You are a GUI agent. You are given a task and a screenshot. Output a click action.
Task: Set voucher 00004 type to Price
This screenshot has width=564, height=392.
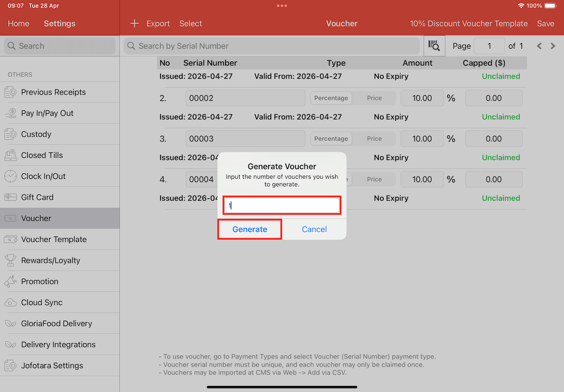pos(374,179)
